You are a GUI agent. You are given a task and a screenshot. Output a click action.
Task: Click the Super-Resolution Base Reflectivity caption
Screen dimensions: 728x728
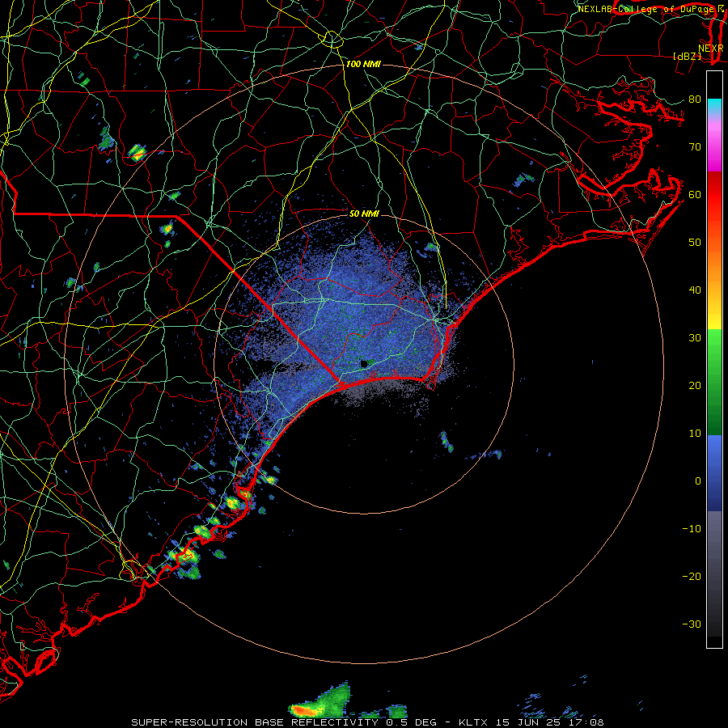click(x=367, y=722)
